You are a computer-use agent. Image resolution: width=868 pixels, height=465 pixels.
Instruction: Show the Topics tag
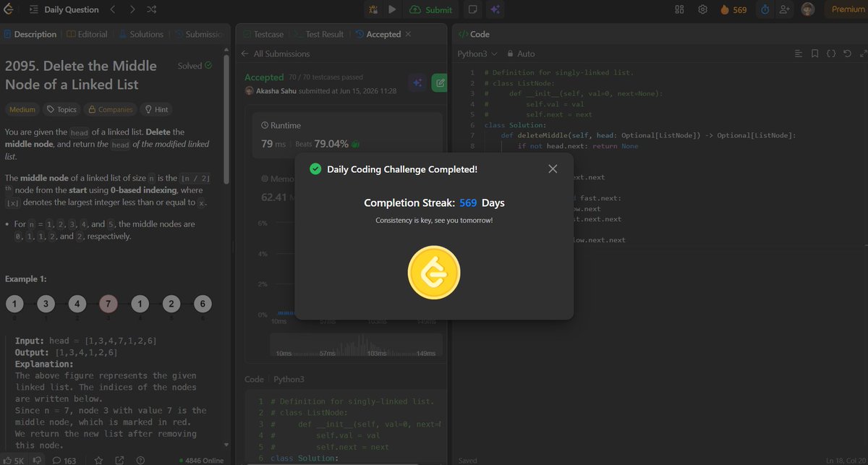[61, 109]
